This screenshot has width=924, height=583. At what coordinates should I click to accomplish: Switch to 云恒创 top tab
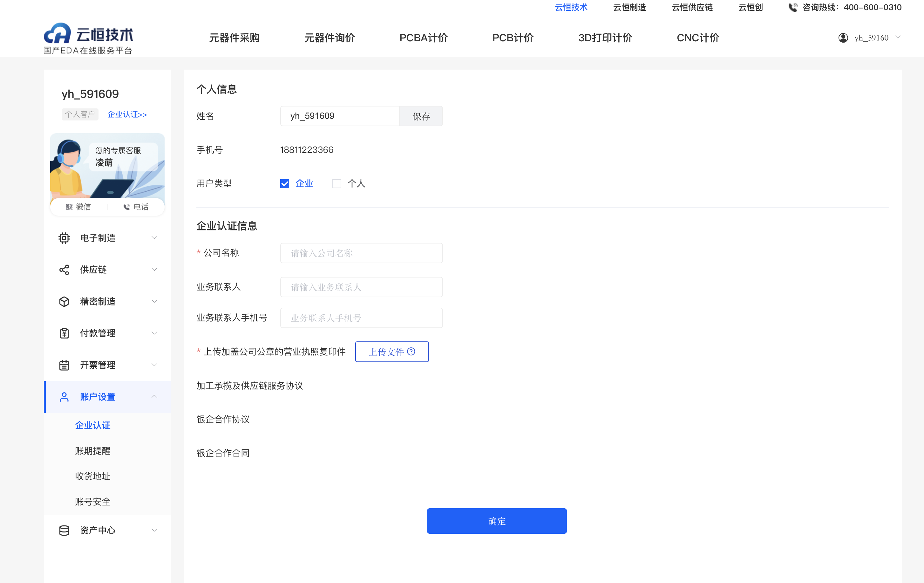click(x=751, y=7)
